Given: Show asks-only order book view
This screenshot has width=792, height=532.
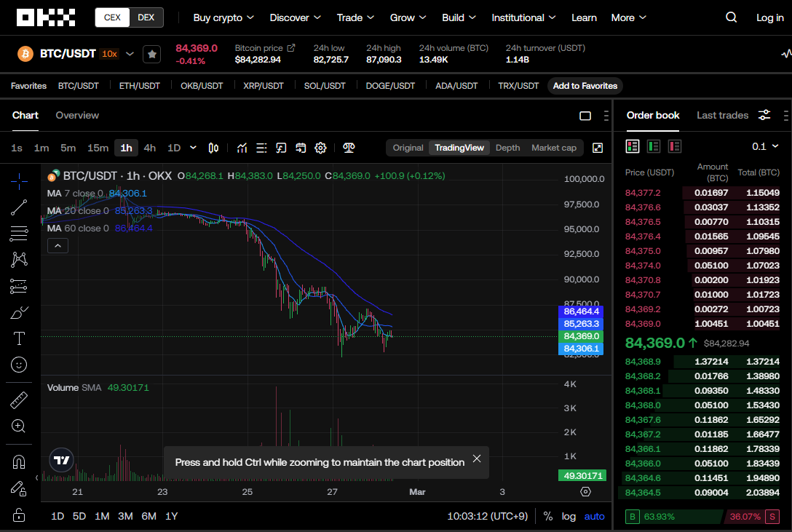Looking at the screenshot, I should pyautogui.click(x=675, y=146).
